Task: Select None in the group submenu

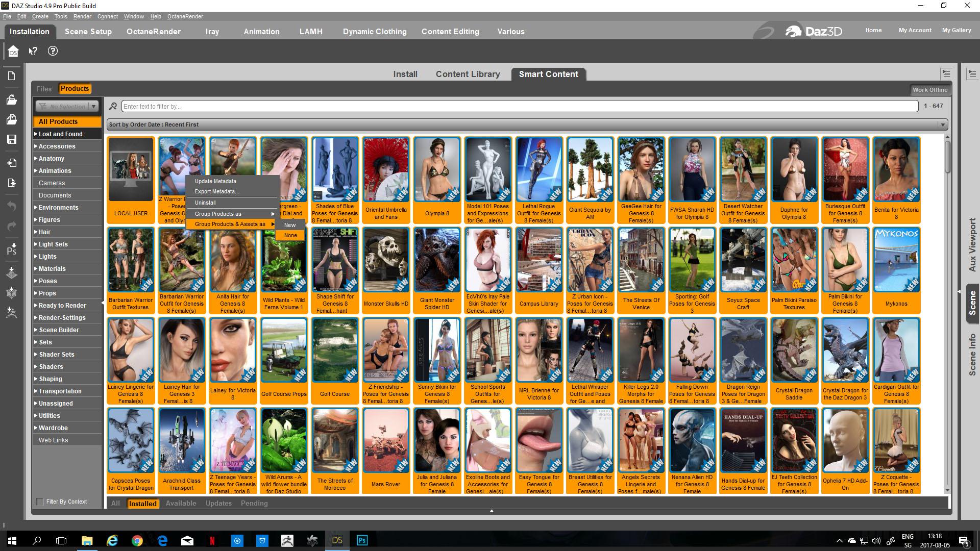Action: click(290, 235)
